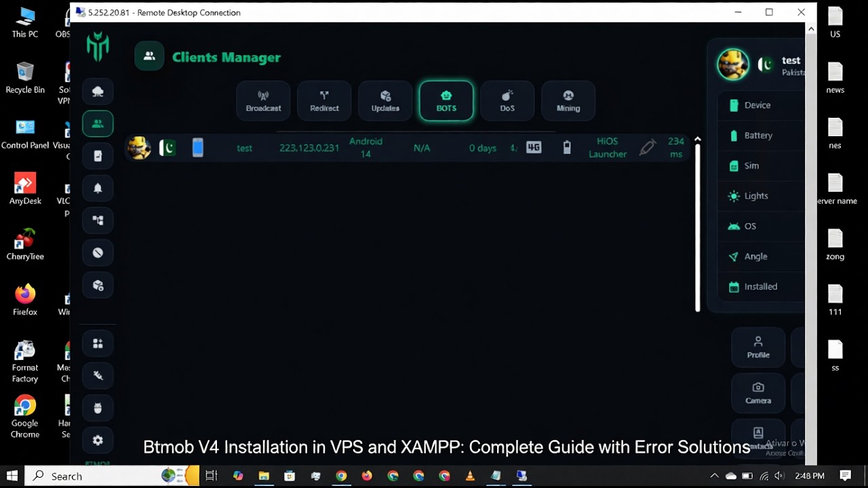This screenshot has width=868, height=488.
Task: Click the syringe injection sidebar icon
Action: click(x=98, y=375)
